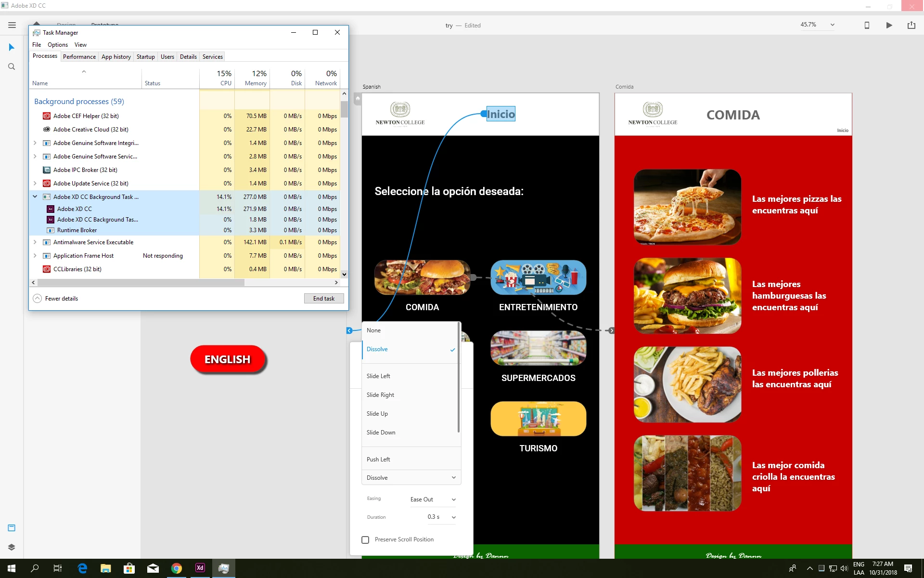Screen dimensions: 924x578
Task: Click the Spanish artboard home icon
Action: pos(358,99)
